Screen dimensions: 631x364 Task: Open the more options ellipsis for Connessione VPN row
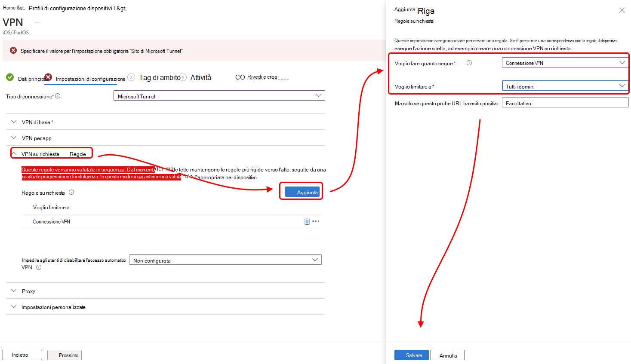click(316, 221)
